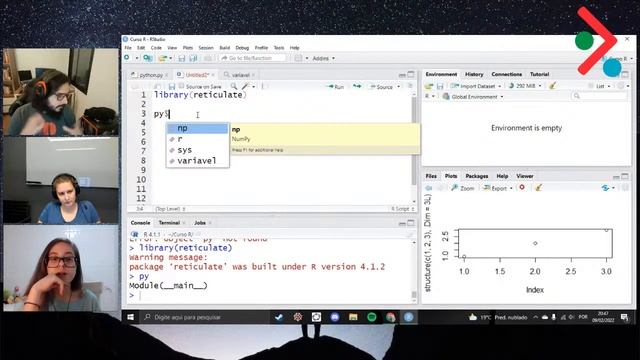640x360 pixels.
Task: Switch to the History tab
Action: [x=474, y=74]
